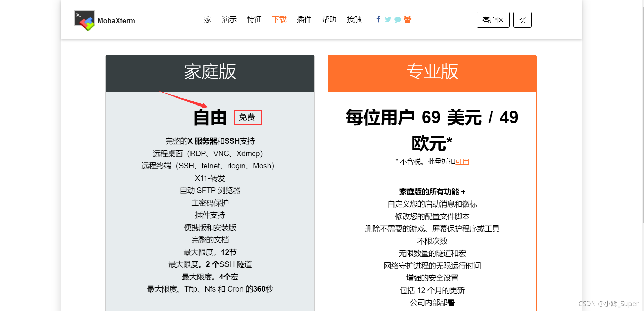Click the 删除不需要的游戏、屏幕保护程序或工具 line
This screenshot has height=311, width=644.
coord(432,229)
